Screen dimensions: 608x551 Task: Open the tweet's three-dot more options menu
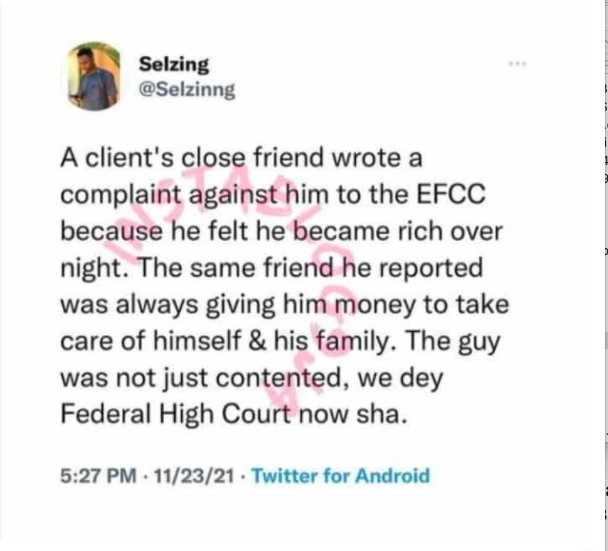point(517,64)
